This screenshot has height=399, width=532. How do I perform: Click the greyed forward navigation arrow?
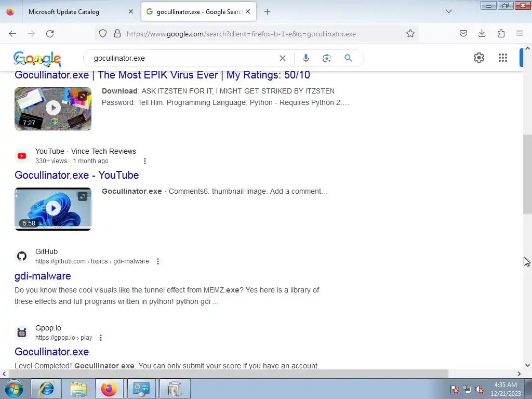(31, 34)
